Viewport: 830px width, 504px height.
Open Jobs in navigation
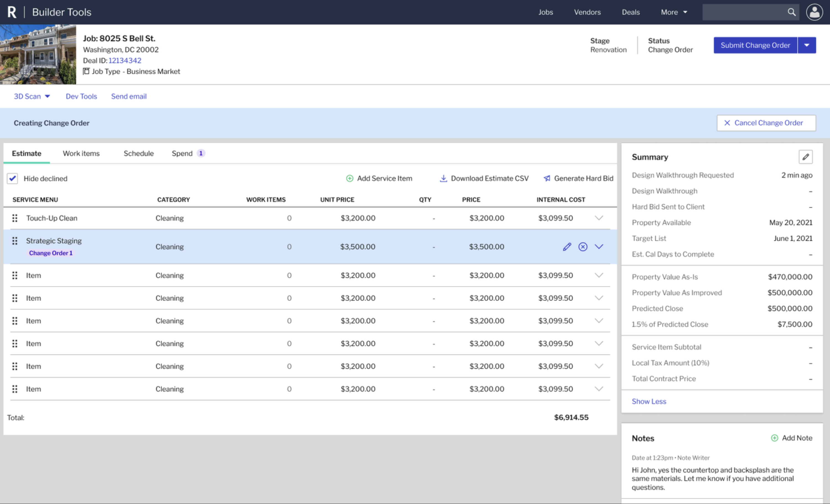(x=545, y=12)
